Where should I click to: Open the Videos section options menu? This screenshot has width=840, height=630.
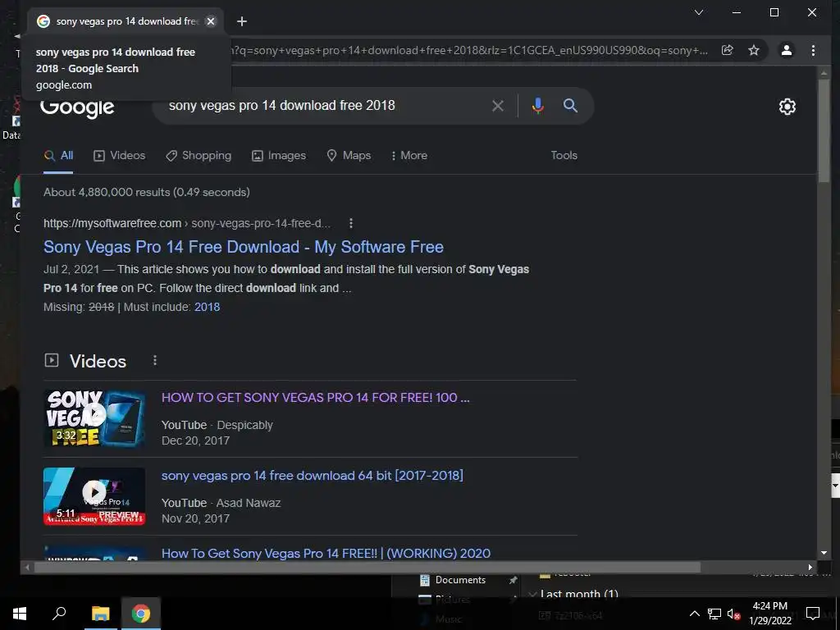155,361
